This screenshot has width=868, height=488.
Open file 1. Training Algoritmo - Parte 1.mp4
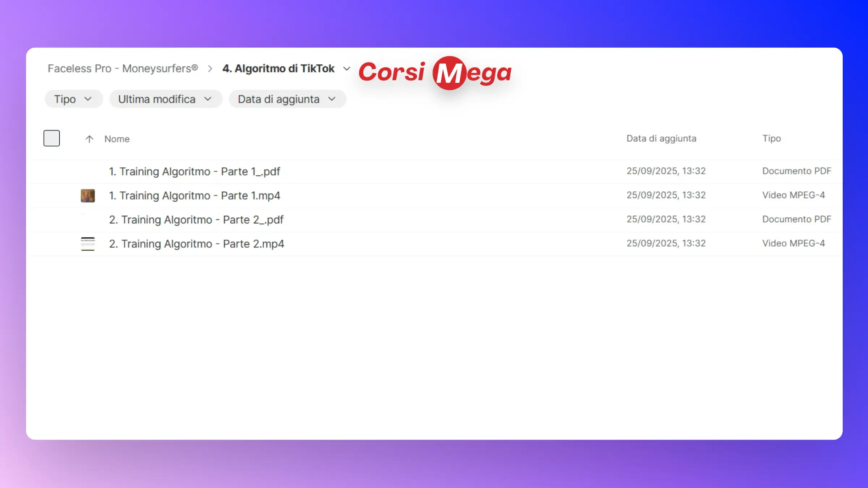point(195,196)
